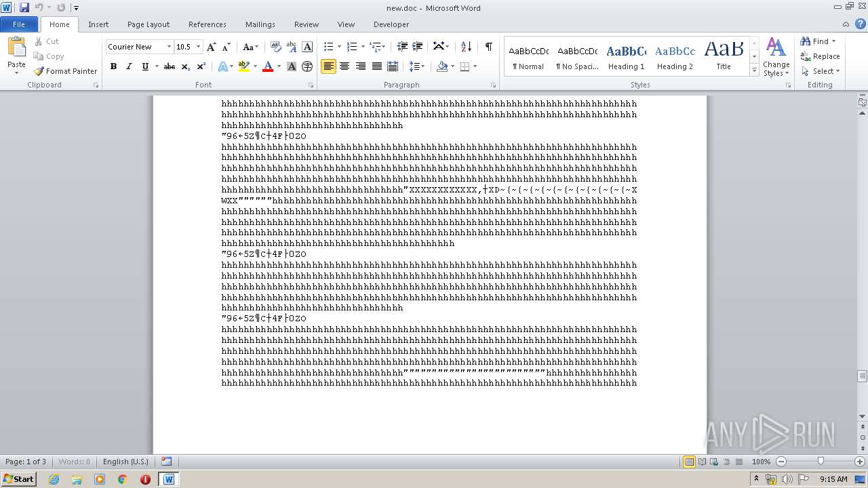Toggle Align Text Right
This screenshot has height=488, width=868.
pyautogui.click(x=361, y=66)
